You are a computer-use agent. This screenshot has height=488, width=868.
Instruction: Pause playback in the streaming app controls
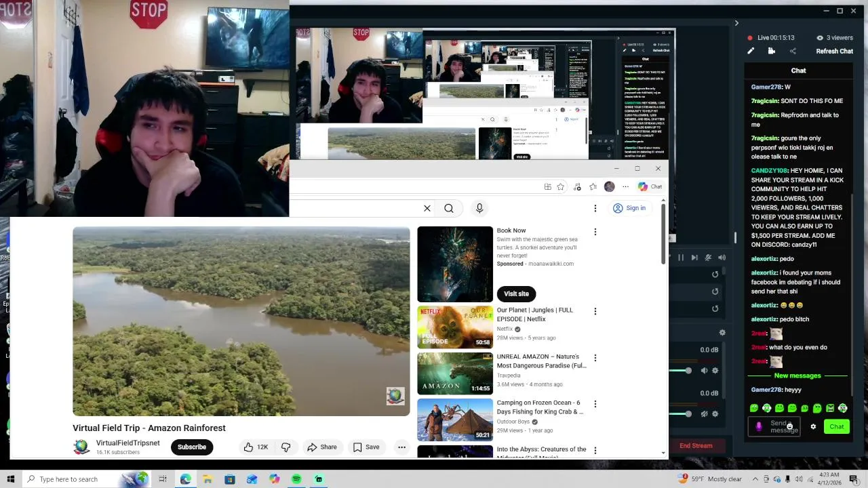click(x=681, y=258)
